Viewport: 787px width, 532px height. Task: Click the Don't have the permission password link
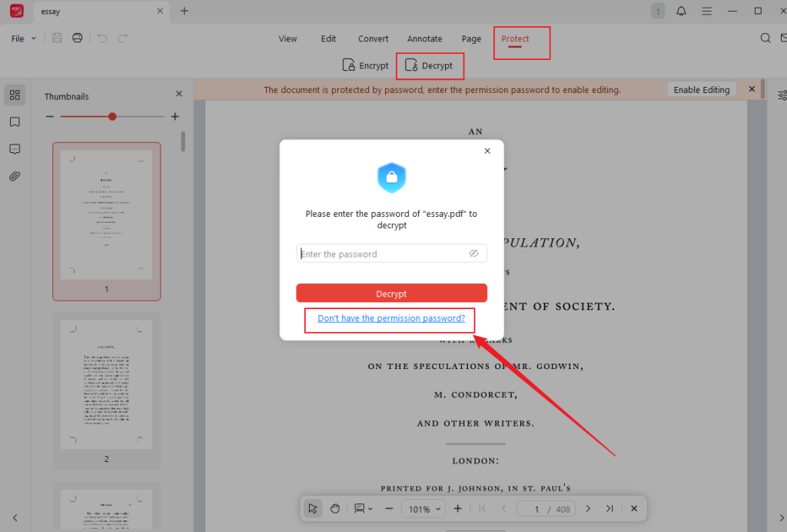click(390, 318)
